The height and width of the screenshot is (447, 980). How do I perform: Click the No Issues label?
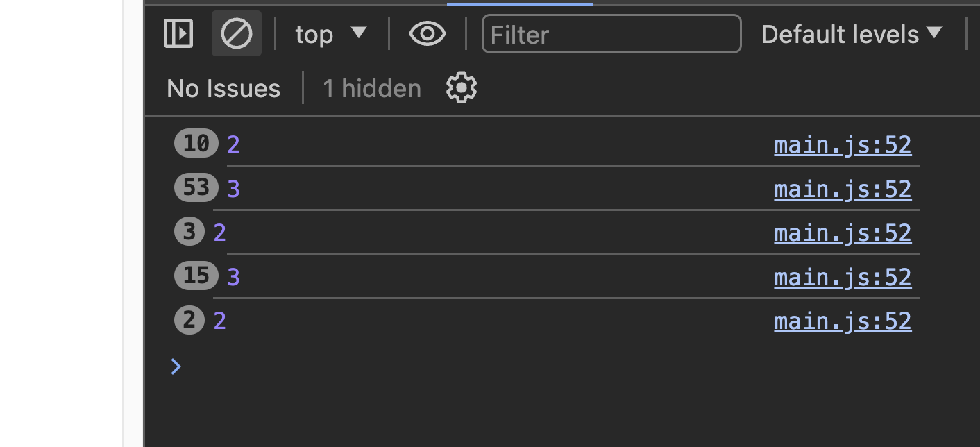coord(223,88)
